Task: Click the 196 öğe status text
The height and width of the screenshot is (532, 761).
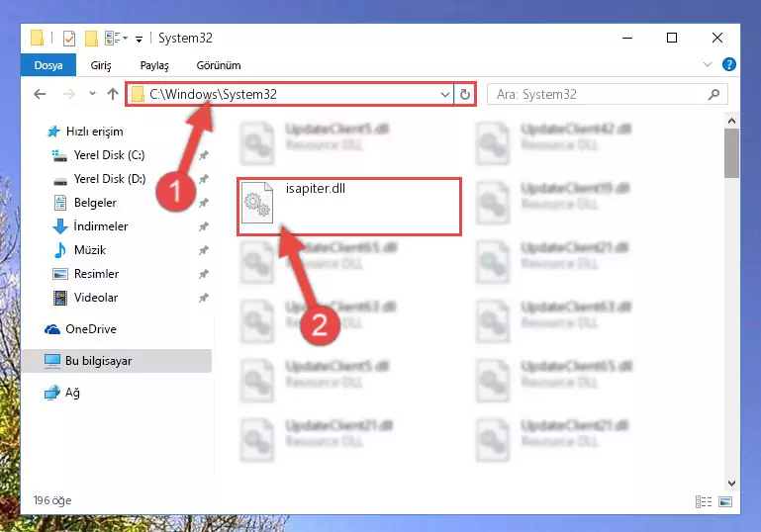Action: click(52, 500)
